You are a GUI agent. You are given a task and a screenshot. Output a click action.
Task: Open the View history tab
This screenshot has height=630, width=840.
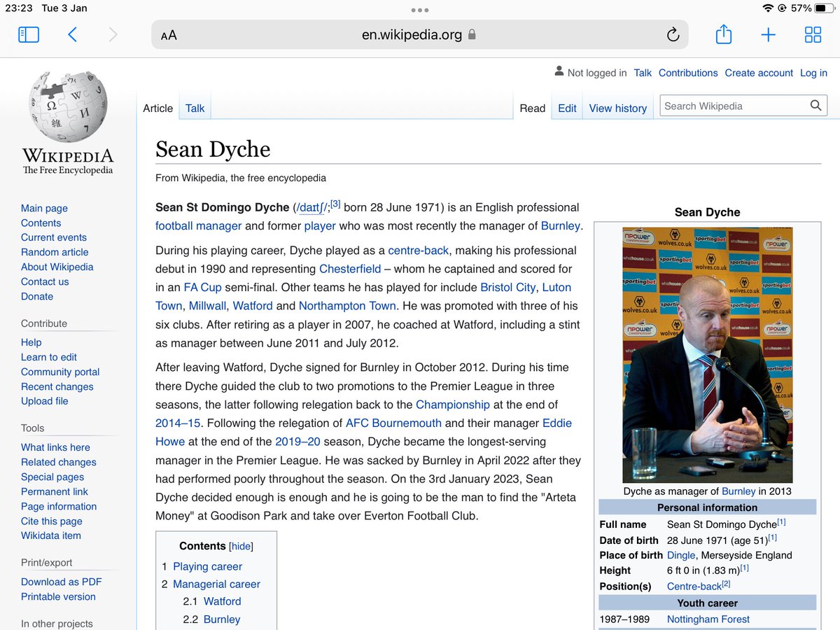[617, 108]
